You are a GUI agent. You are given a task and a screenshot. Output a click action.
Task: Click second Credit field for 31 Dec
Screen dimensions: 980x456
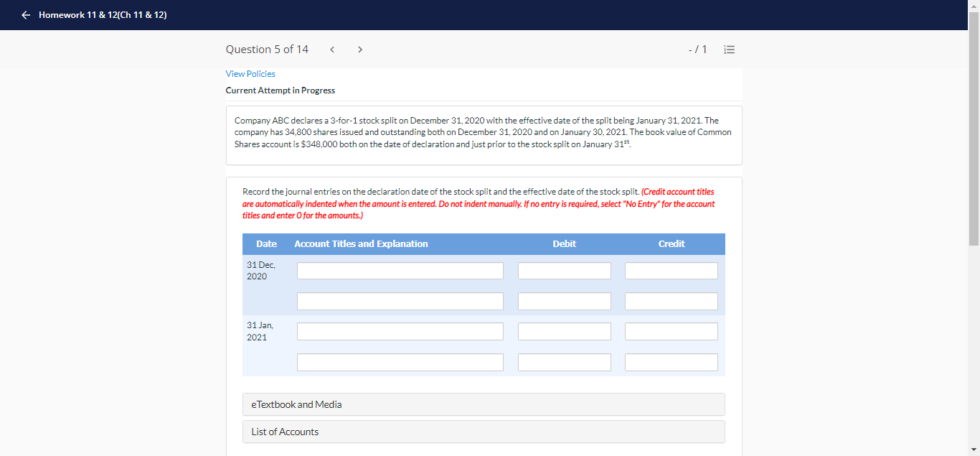click(x=672, y=301)
